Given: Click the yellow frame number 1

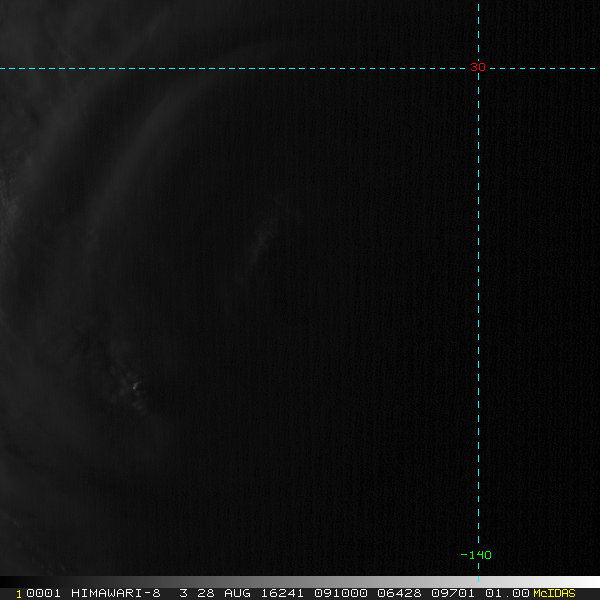Looking at the screenshot, I should (19, 594).
